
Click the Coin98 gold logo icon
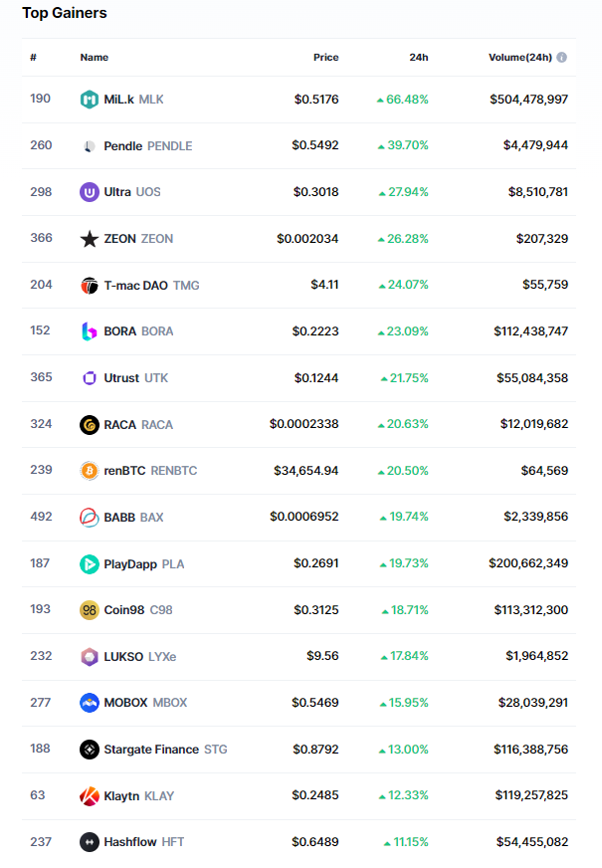click(90, 610)
